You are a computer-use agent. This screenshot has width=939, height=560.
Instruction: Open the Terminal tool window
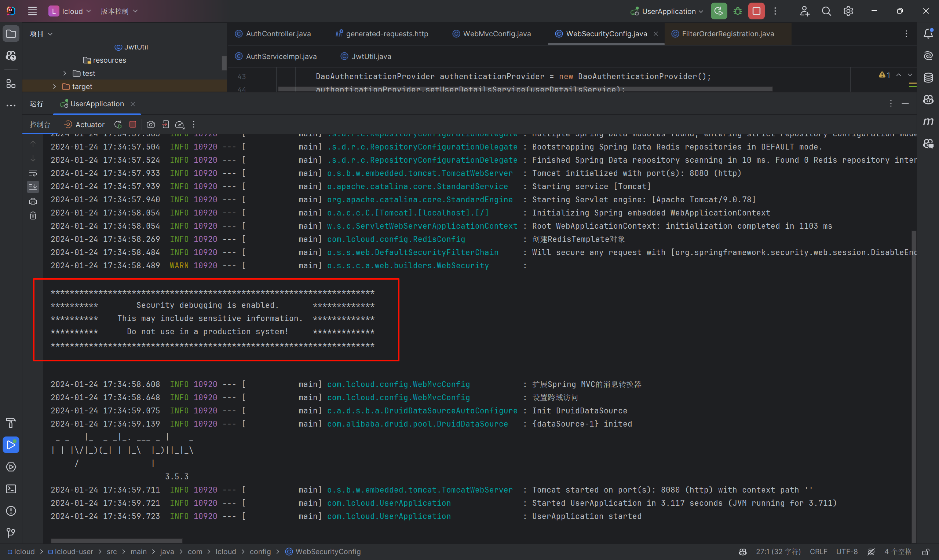click(11, 489)
